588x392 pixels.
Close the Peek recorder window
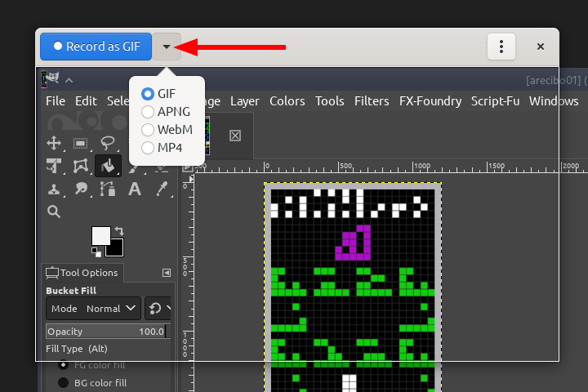(x=541, y=47)
